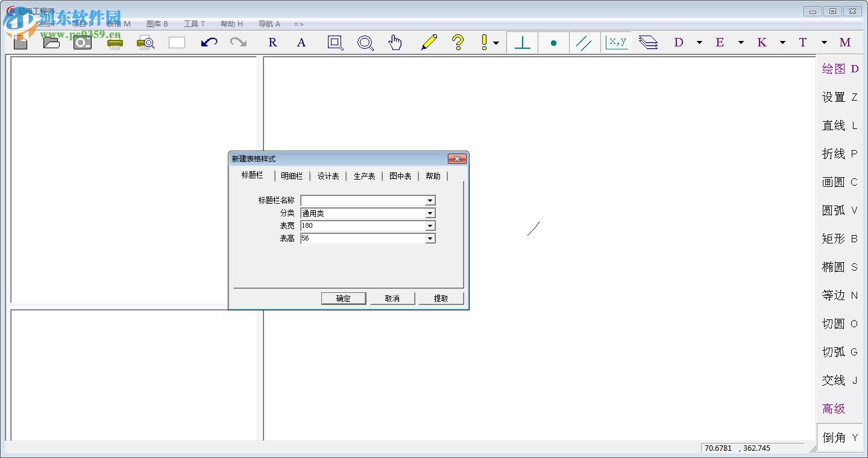Close the 新建表格样式 dialog
This screenshot has height=458, width=868.
click(457, 158)
